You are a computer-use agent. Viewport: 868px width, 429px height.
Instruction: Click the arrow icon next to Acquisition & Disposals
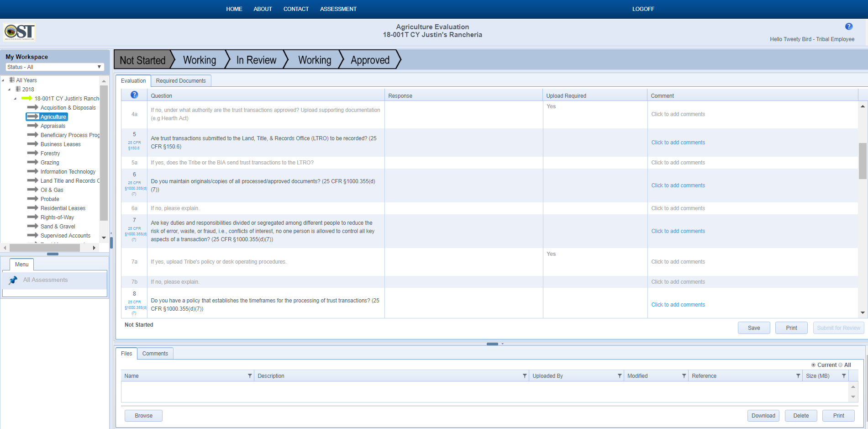coord(32,107)
